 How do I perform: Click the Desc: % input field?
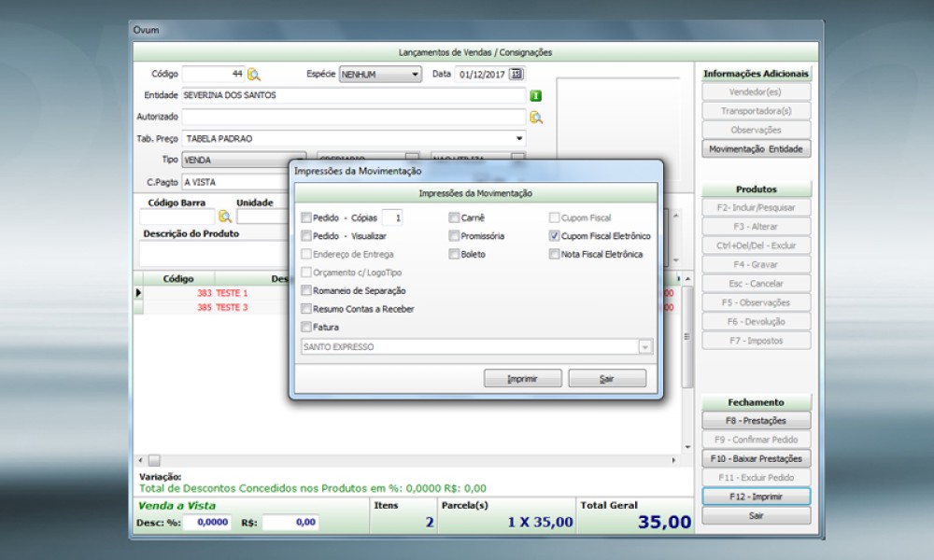click(207, 523)
